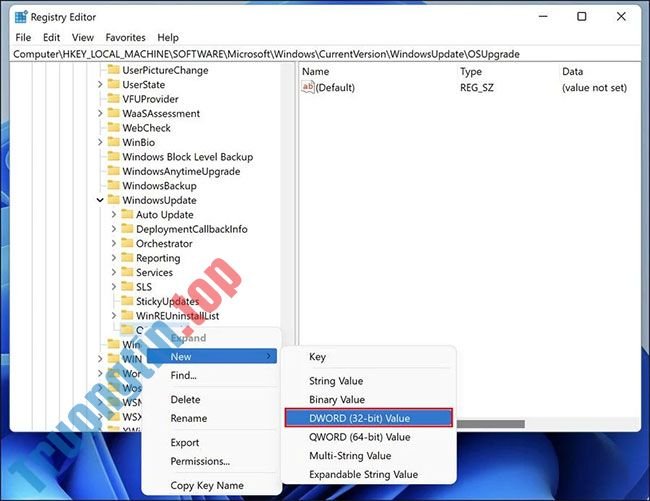Select Multi-String Value in the submenu
The height and width of the screenshot is (501, 650).
(x=369, y=455)
